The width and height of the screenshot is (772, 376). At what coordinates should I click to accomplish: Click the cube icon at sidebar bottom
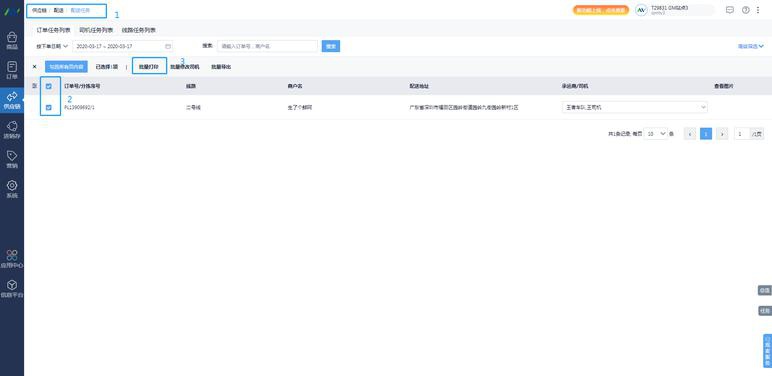(12, 288)
